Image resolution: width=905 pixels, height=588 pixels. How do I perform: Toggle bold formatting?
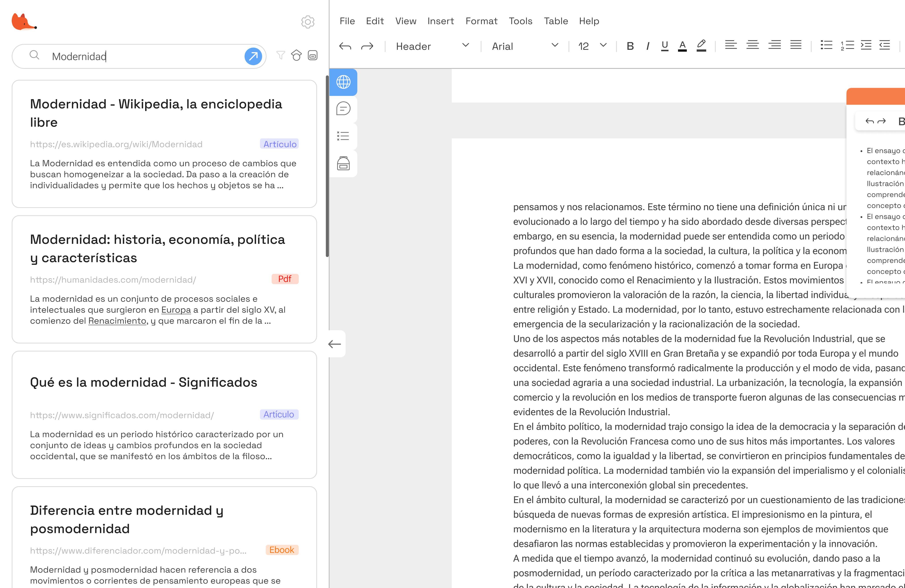pos(630,46)
